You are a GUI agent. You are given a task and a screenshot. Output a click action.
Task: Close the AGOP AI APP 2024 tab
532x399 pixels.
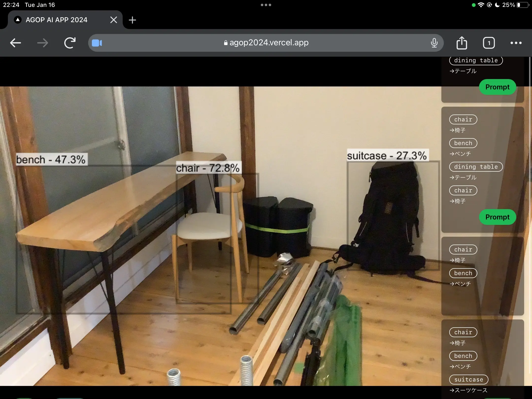coord(114,20)
